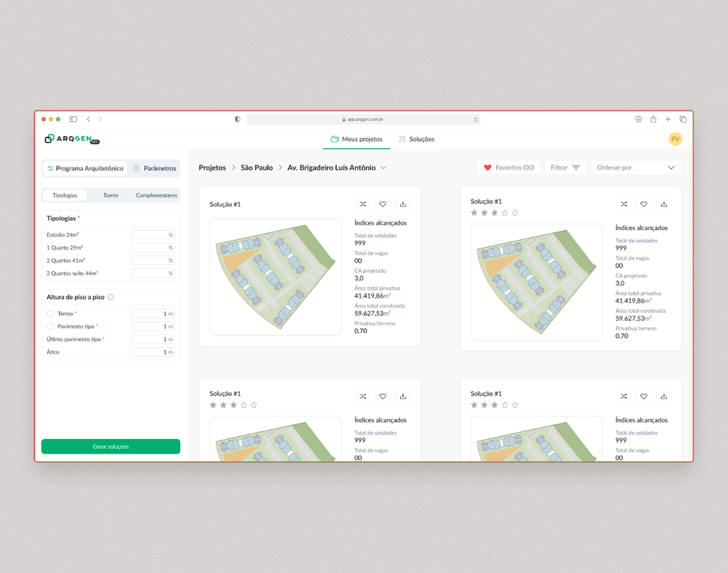Click 1 Quarto 29m² percentage field
The image size is (728, 573).
tap(153, 248)
